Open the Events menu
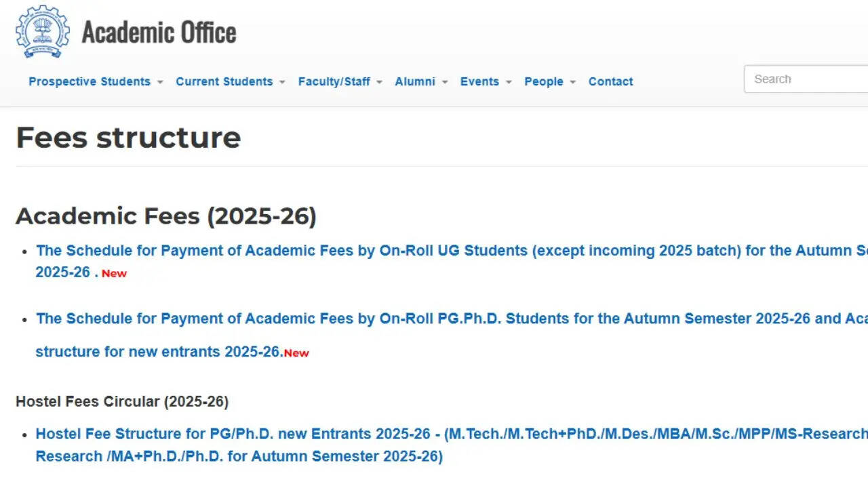The width and height of the screenshot is (868, 488). tap(479, 81)
